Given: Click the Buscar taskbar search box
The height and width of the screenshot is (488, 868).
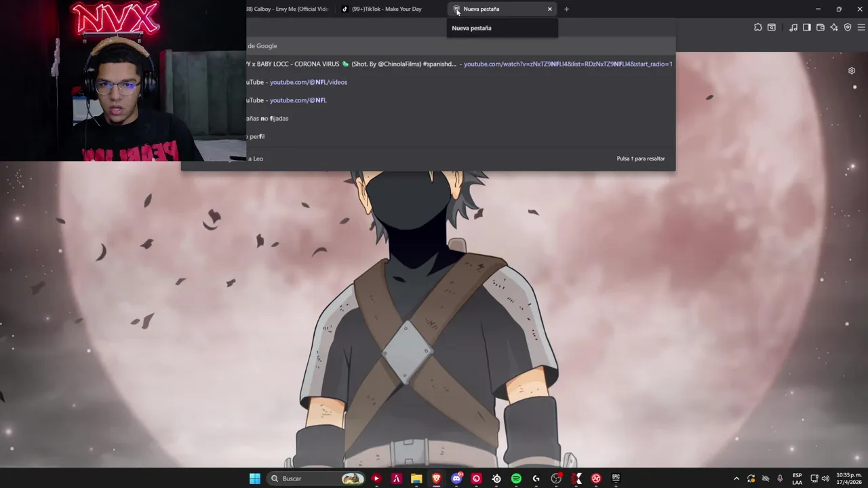Looking at the screenshot, I should click(x=317, y=479).
